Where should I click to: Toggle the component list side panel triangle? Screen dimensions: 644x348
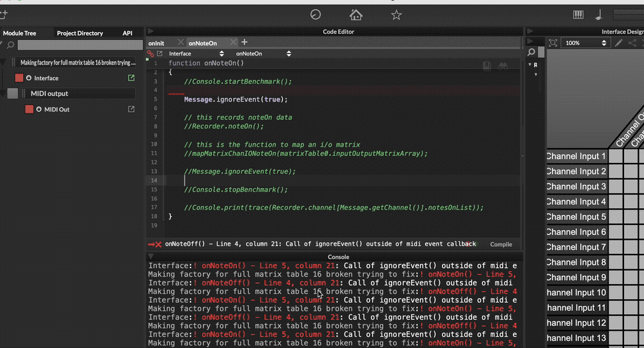530,41
